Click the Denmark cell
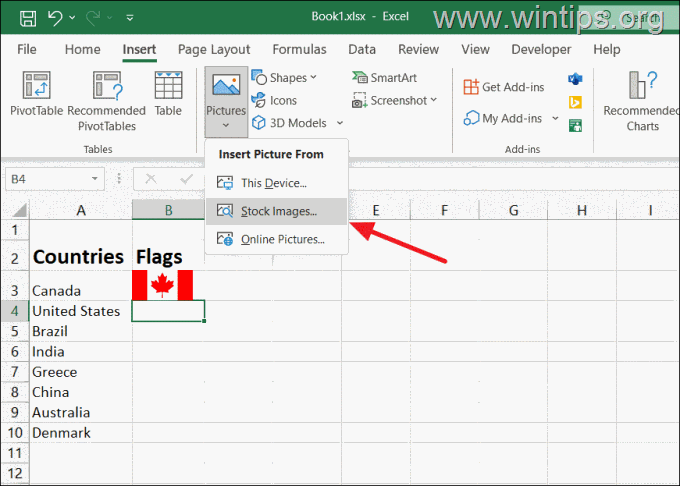 click(x=81, y=433)
